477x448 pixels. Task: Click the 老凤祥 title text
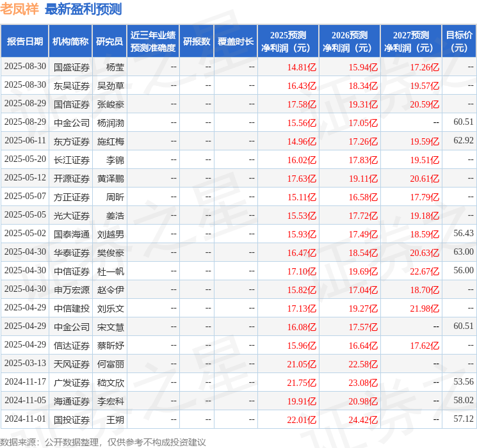click(19, 9)
